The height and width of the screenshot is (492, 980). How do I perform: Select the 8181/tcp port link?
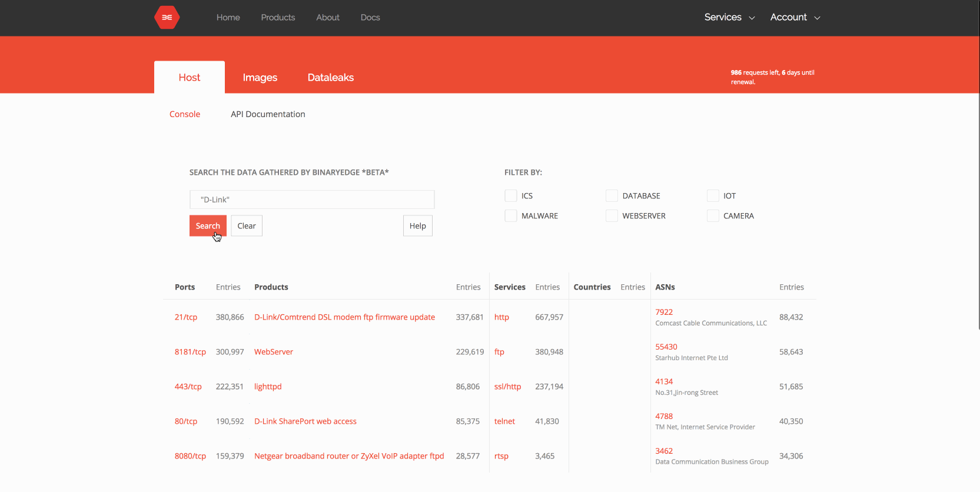pyautogui.click(x=190, y=352)
